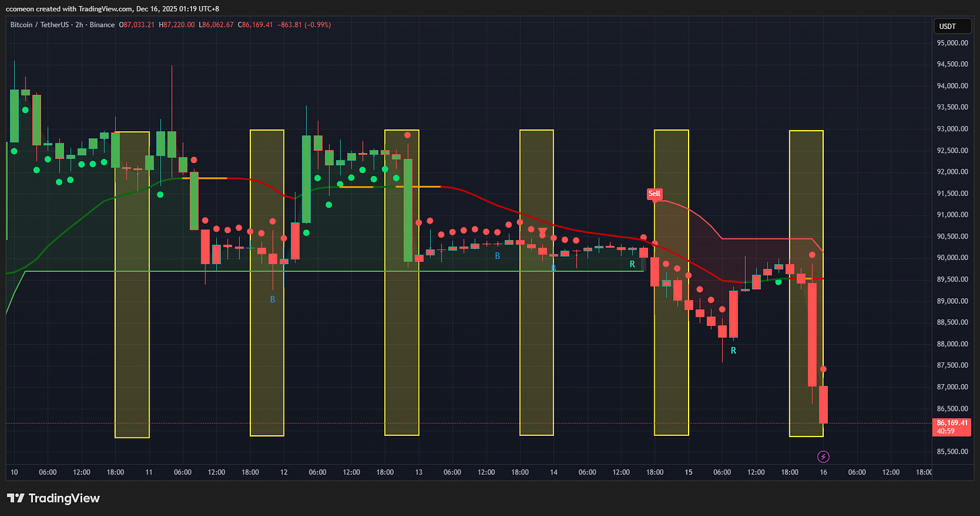Click the lightning bolt icon on the time axis
This screenshot has height=516, width=980.
823,457
